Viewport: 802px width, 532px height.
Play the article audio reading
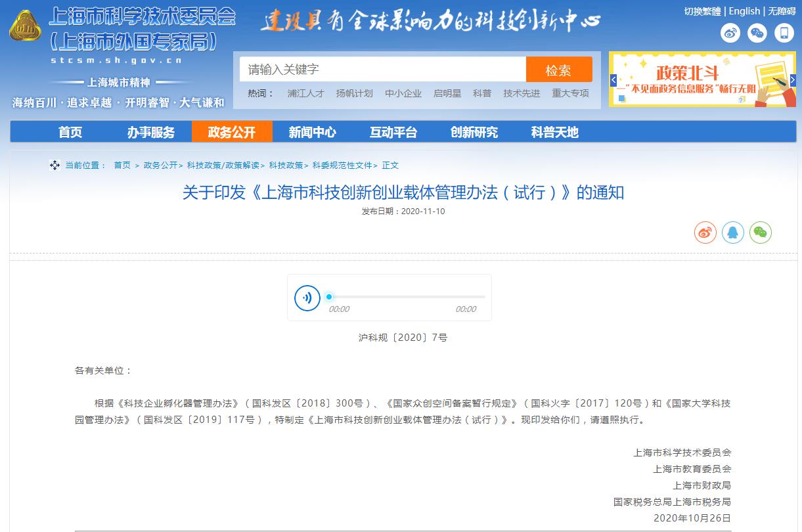[x=307, y=298]
